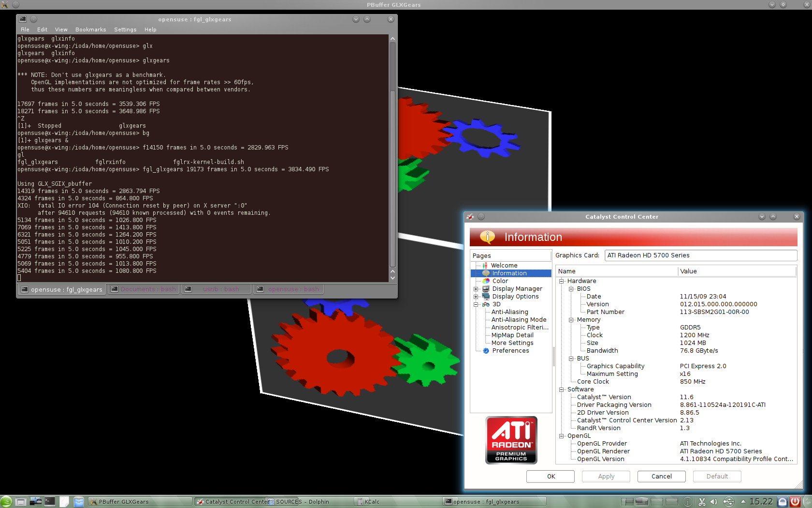This screenshot has height=508, width=812.
Task: Open the File menu in Konsole
Action: 25,30
